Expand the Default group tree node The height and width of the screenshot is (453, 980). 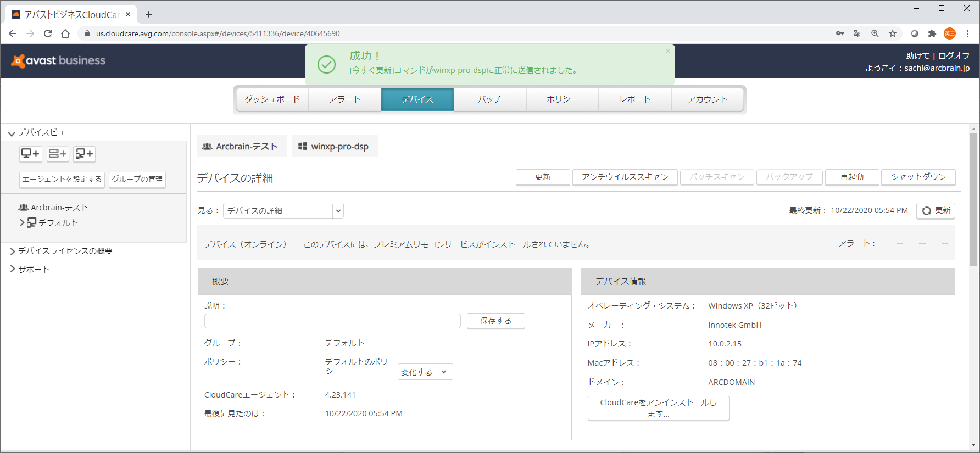(x=22, y=223)
